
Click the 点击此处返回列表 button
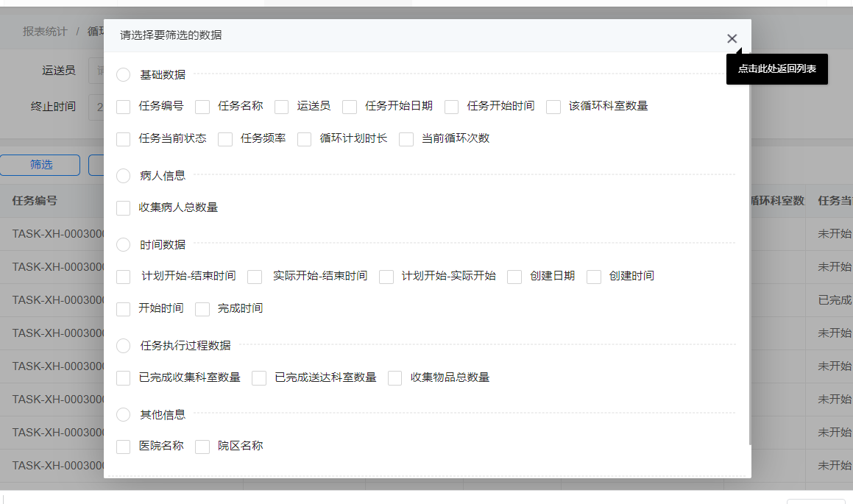pos(777,68)
